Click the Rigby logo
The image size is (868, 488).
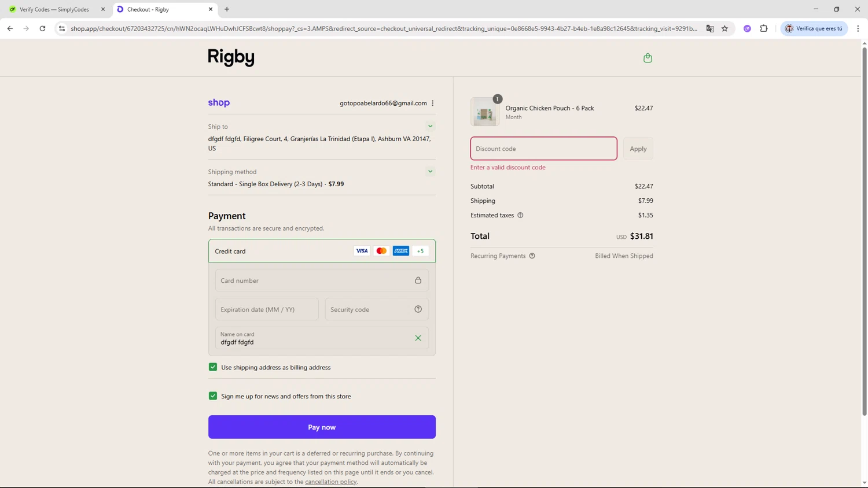pyautogui.click(x=231, y=57)
